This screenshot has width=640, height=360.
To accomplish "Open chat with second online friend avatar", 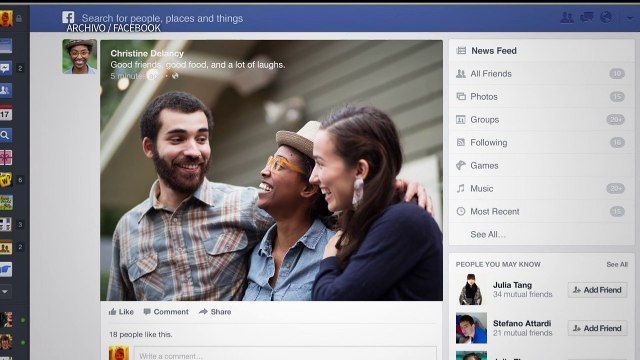I will 6,342.
